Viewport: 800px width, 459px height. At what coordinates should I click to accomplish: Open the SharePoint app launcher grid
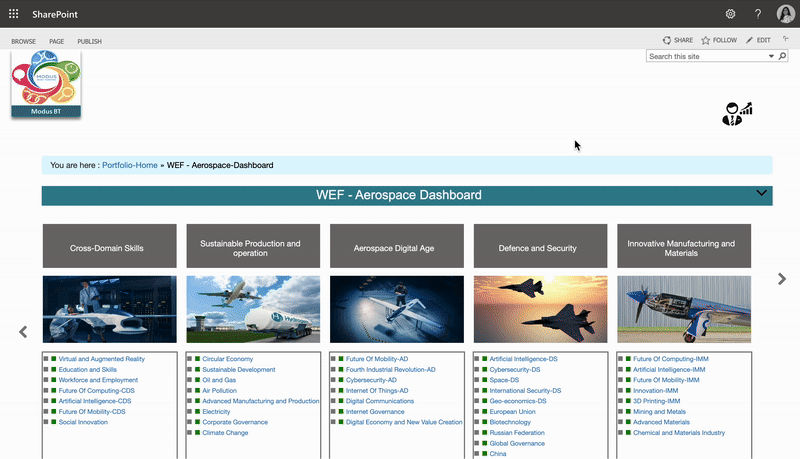click(14, 14)
